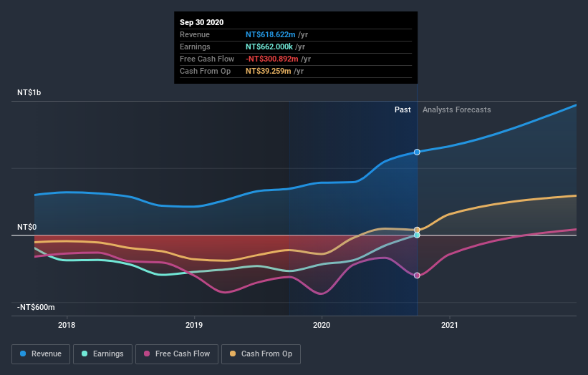Toggle the Revenue legend button
The width and height of the screenshot is (588, 375).
tap(41, 354)
